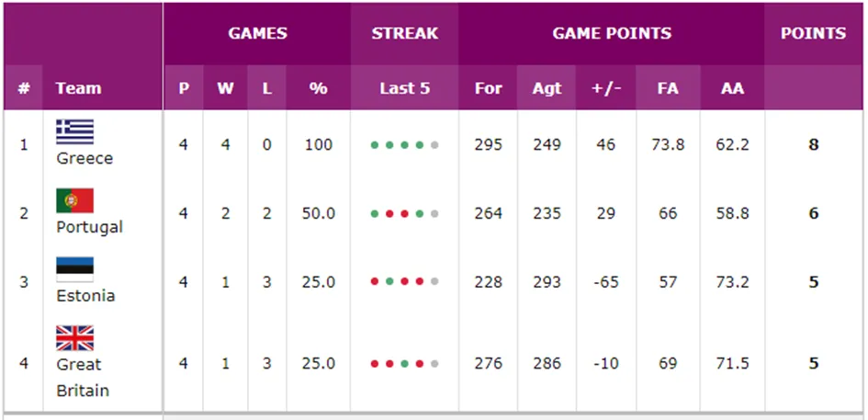Open the Portugal team link
This screenshot has width=868, height=420.
click(x=89, y=227)
